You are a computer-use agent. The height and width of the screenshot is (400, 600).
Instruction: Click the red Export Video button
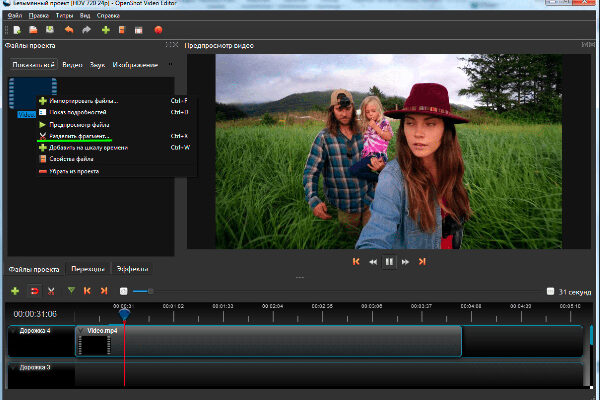point(158,30)
